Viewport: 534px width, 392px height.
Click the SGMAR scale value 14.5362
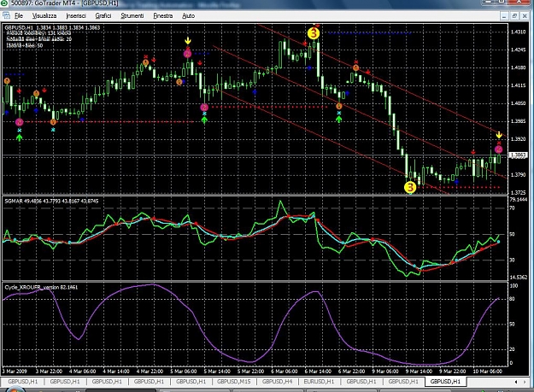519,278
